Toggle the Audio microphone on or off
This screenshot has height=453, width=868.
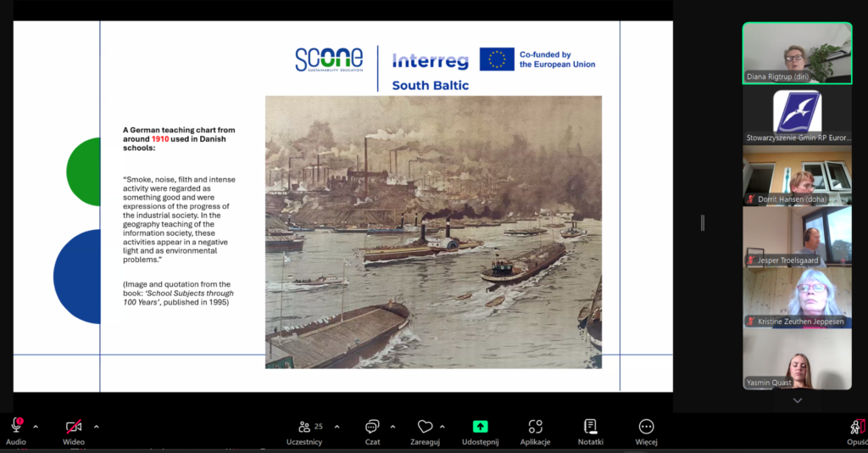point(16,426)
